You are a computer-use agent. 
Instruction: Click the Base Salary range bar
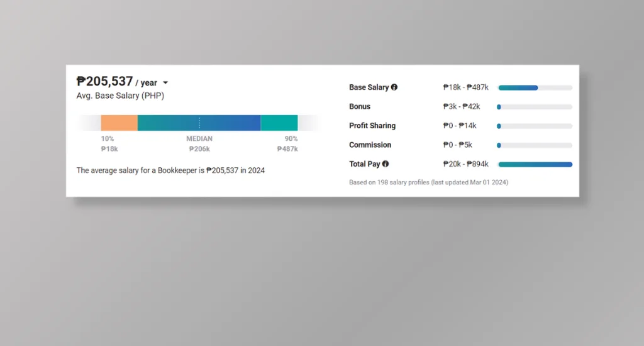tap(535, 87)
